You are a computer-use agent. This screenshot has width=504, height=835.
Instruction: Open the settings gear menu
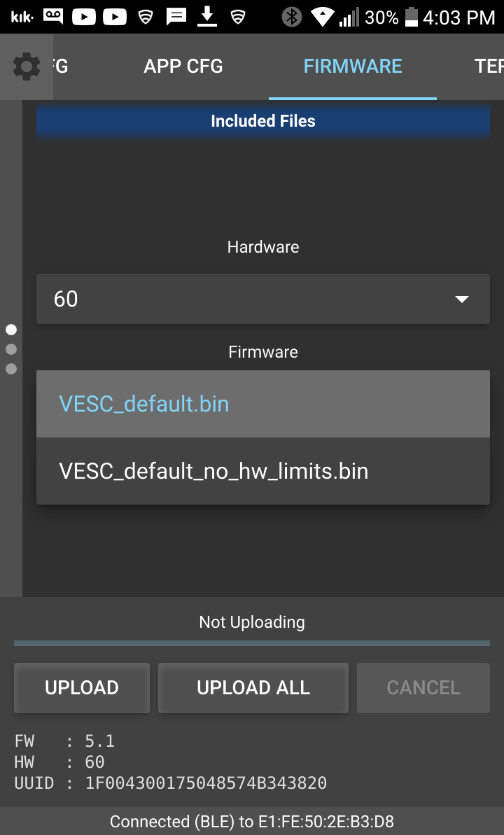pyautogui.click(x=26, y=66)
